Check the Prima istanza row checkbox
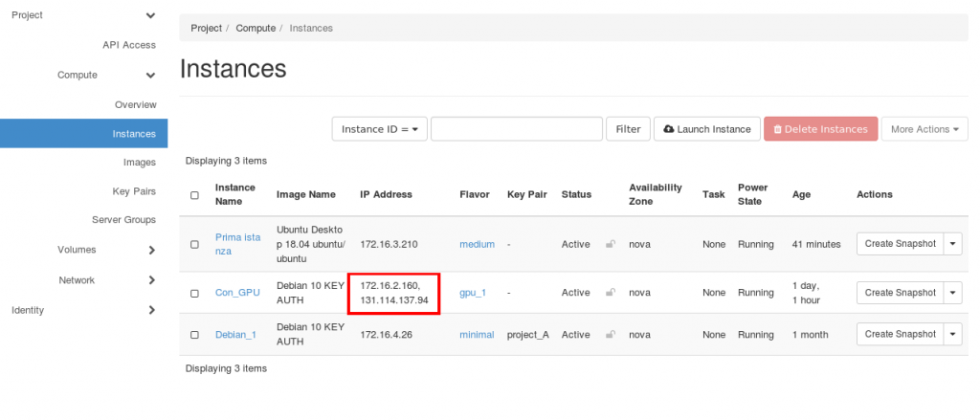The image size is (980, 420). (x=195, y=244)
